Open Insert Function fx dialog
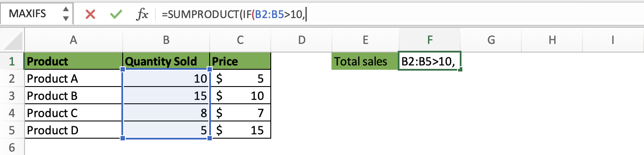Viewport: 644px width, 155px height. coord(142,15)
